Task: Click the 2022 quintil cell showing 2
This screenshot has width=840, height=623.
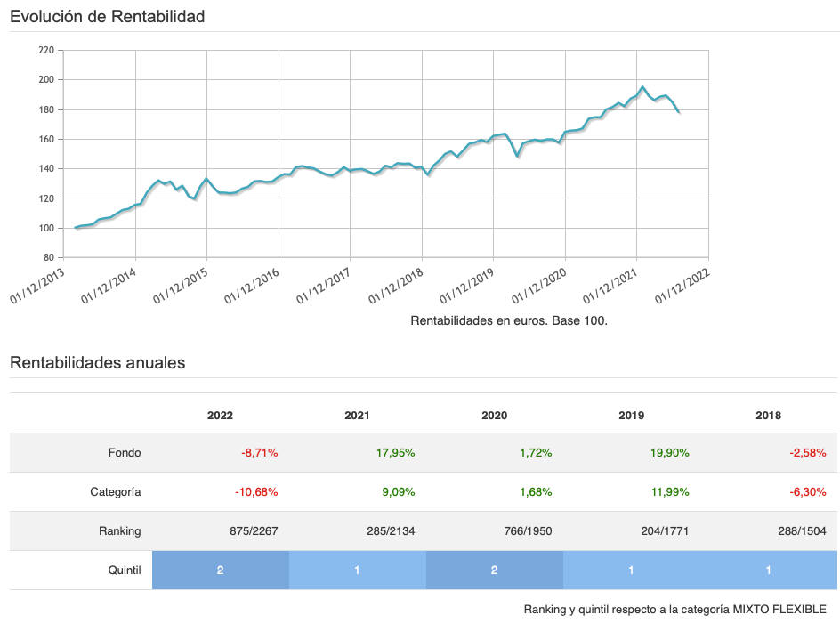Action: tap(221, 570)
